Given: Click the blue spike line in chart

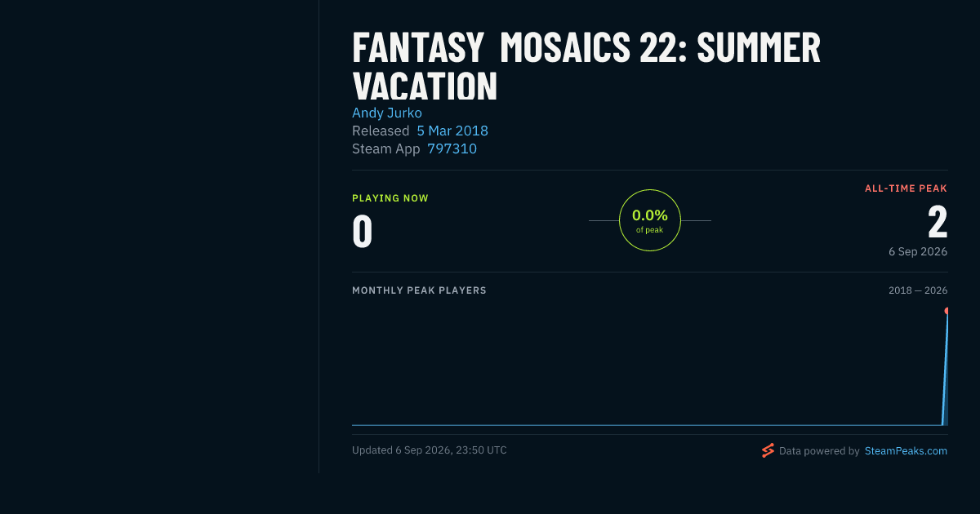Looking at the screenshot, I should 945,367.
